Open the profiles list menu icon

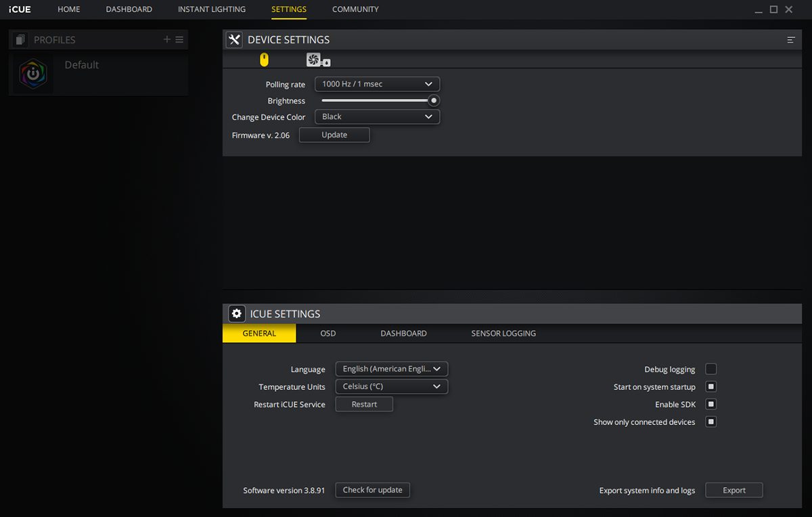click(x=179, y=40)
